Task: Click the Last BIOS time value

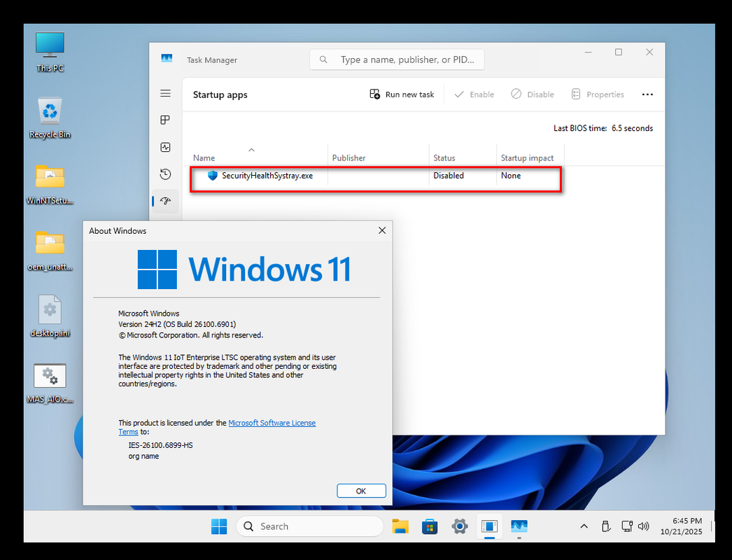Action: [632, 128]
